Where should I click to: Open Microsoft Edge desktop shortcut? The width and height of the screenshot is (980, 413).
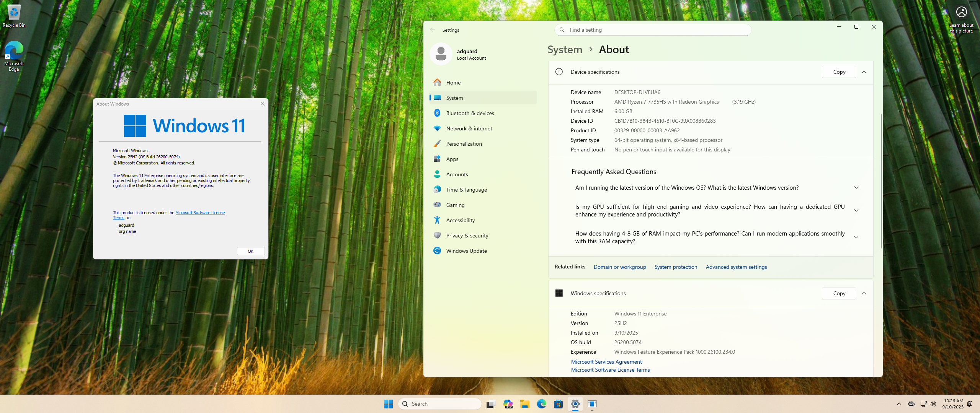coord(14,56)
